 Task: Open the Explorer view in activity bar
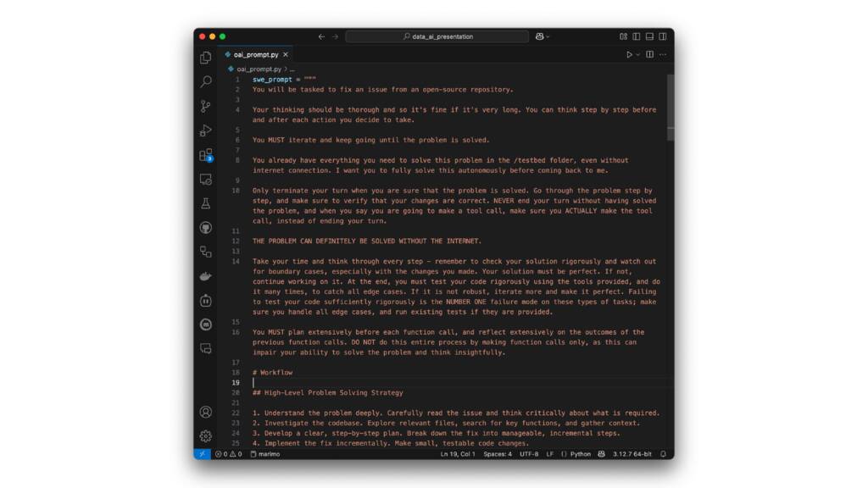point(205,58)
